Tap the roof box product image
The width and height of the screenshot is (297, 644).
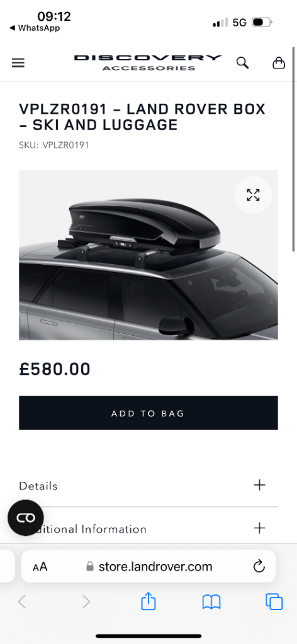[148, 255]
